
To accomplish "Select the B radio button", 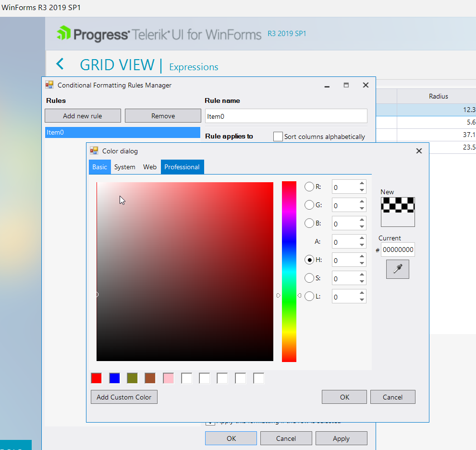I will (x=309, y=223).
